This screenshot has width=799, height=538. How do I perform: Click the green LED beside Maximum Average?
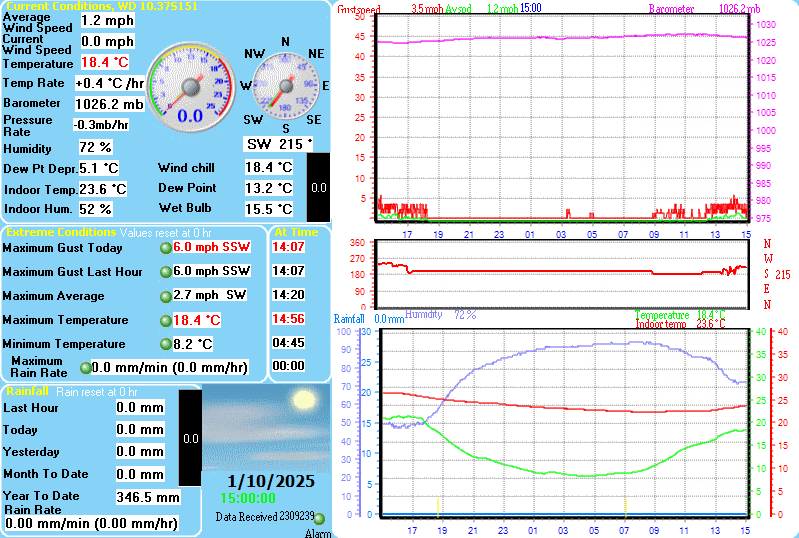coord(165,297)
